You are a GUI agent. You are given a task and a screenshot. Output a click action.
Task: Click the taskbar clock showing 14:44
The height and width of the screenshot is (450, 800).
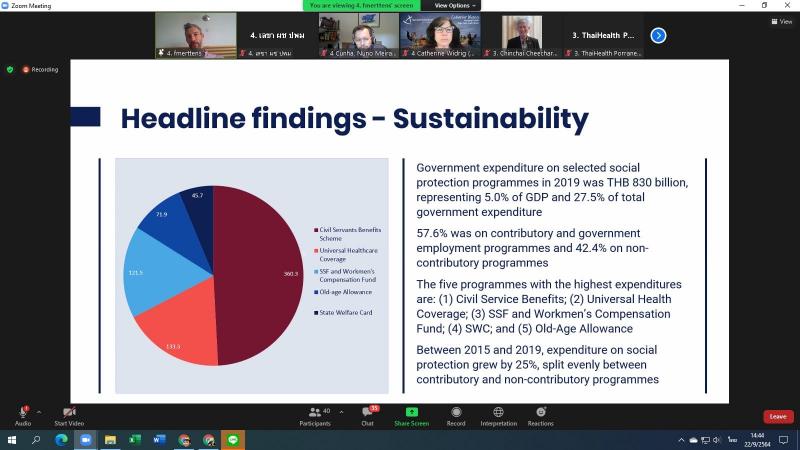(757, 440)
